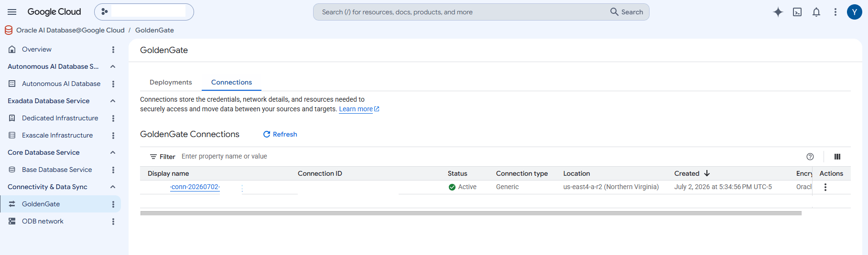Image resolution: width=868 pixels, height=255 pixels.
Task: Open the table help question mark
Action: coord(810,157)
